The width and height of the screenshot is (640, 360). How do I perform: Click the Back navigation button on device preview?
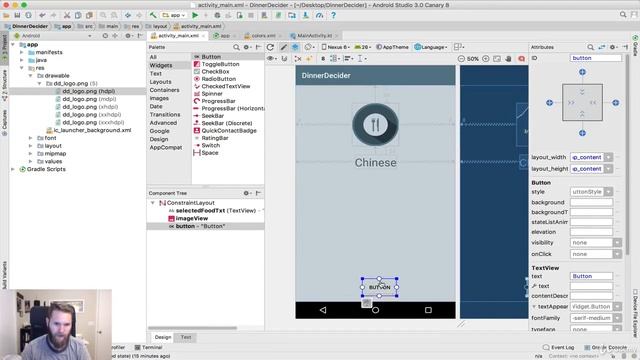[x=323, y=310]
